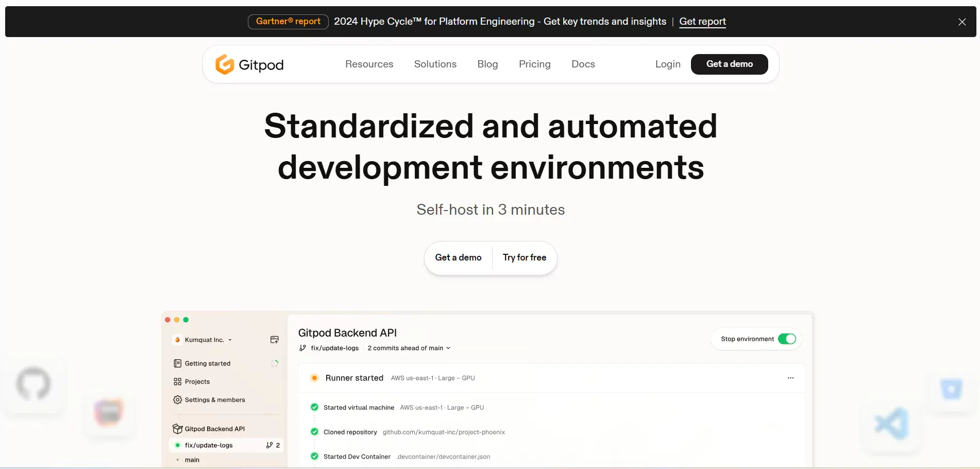Click the GitHub floating logo icon
Image resolution: width=980 pixels, height=469 pixels.
tap(33, 384)
